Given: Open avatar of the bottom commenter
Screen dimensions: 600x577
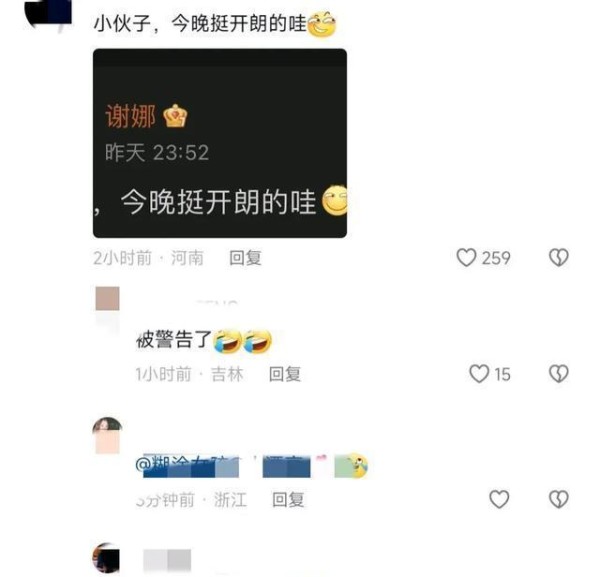Looking at the screenshot, I should (107, 558).
